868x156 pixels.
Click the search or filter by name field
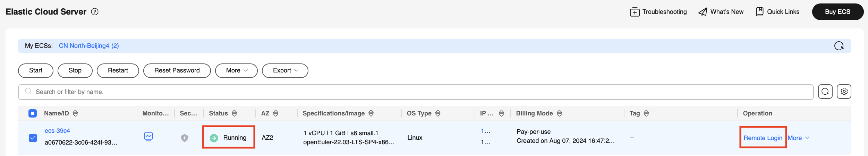click(x=416, y=92)
